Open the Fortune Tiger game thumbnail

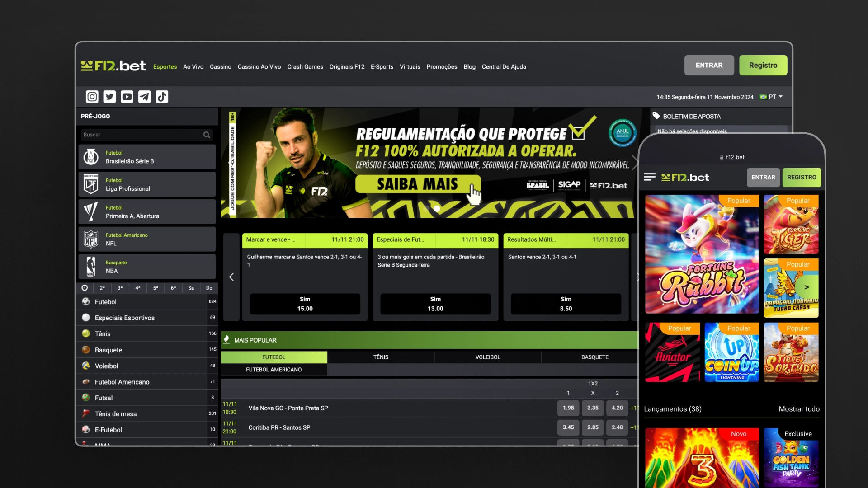791,225
